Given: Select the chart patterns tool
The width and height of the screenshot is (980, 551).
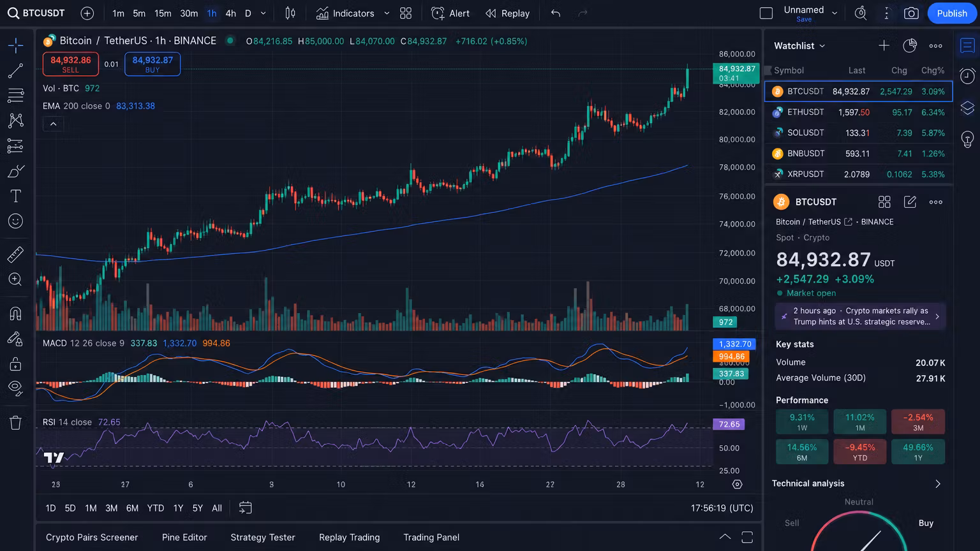Looking at the screenshot, I should (15, 121).
